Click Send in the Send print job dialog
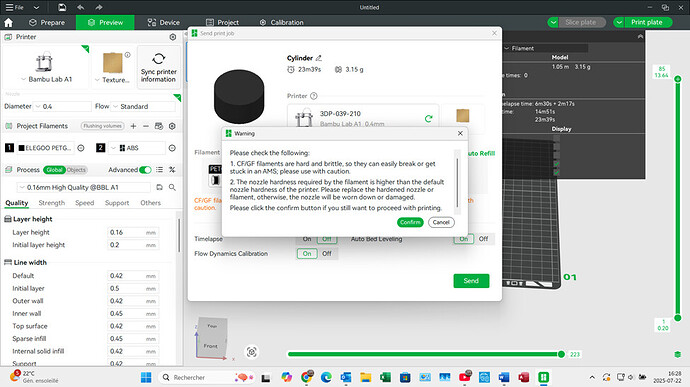Screen dimensions: 690x387 [471, 281]
